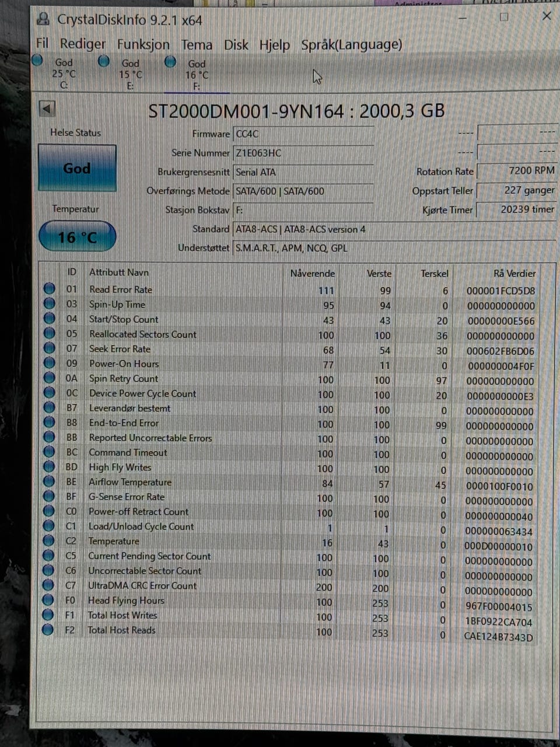Click the Firmware field CC4C

click(x=303, y=134)
